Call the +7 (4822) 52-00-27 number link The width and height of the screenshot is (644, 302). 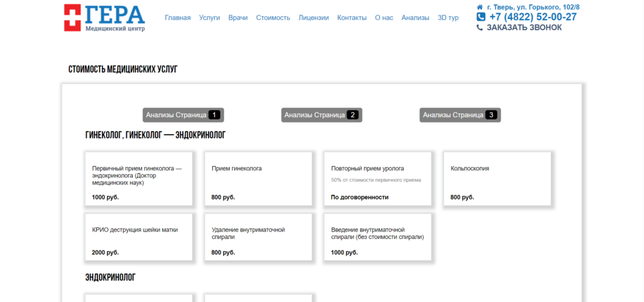533,17
